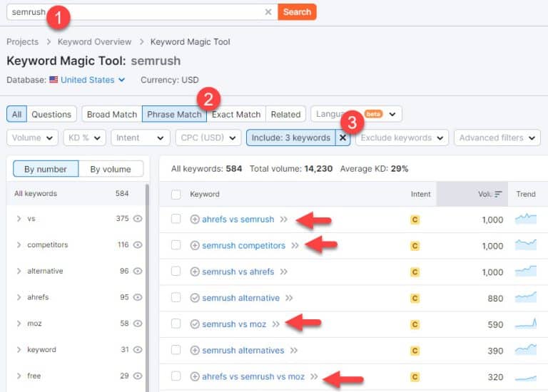Click the Volume column sort icon
Screen dimensions: 548x392
tap(498, 194)
